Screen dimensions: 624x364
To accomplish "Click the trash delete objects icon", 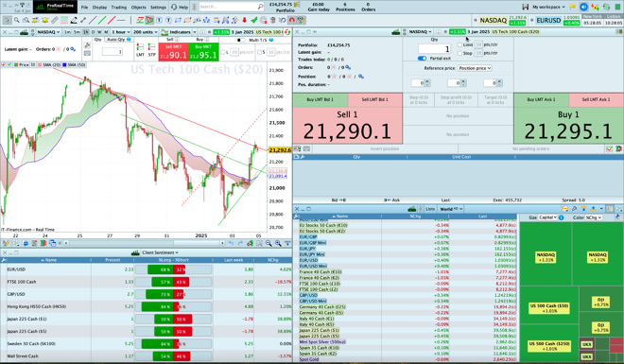I will tap(273, 20).
